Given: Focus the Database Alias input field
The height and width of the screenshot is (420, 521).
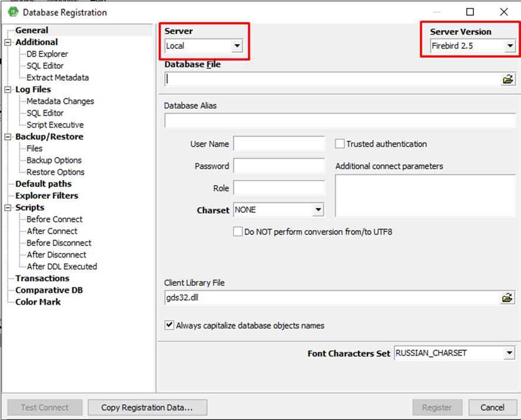Looking at the screenshot, I should pyautogui.click(x=340, y=121).
